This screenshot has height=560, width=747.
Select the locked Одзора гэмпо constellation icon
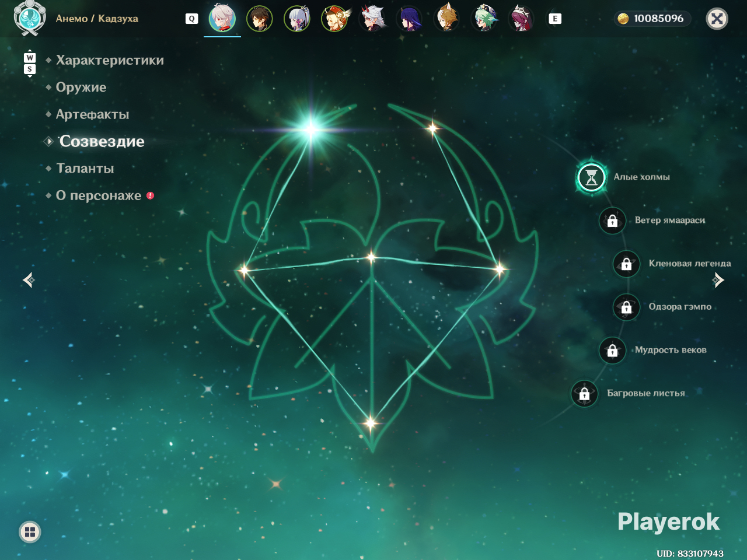[626, 307]
